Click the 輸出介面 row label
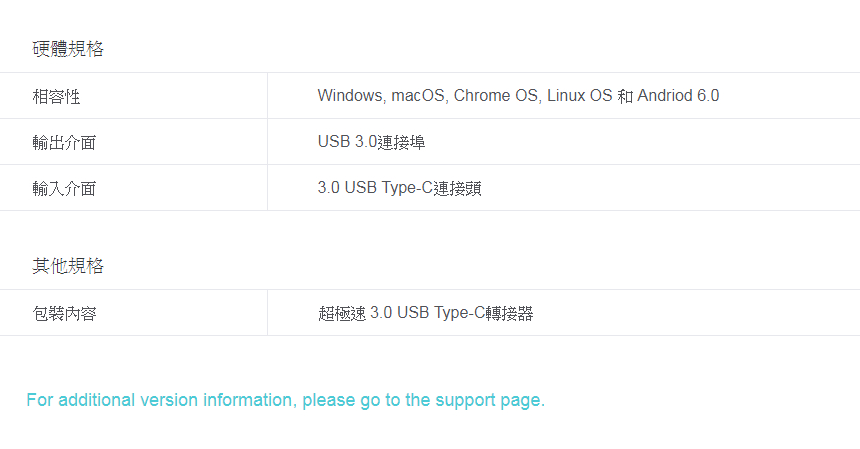The image size is (860, 449). (64, 143)
